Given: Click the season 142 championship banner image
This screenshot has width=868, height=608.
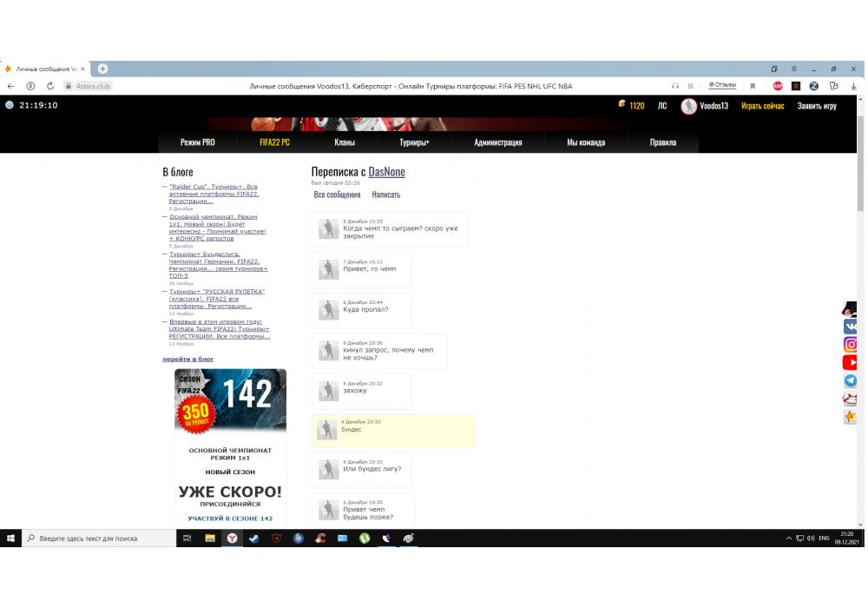Looking at the screenshot, I should [x=230, y=401].
